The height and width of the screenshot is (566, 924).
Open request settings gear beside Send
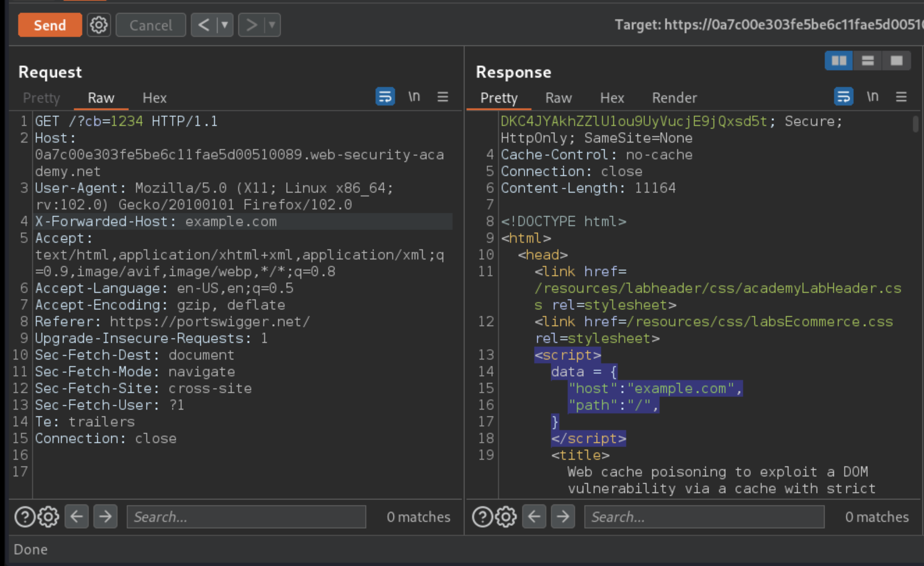99,25
